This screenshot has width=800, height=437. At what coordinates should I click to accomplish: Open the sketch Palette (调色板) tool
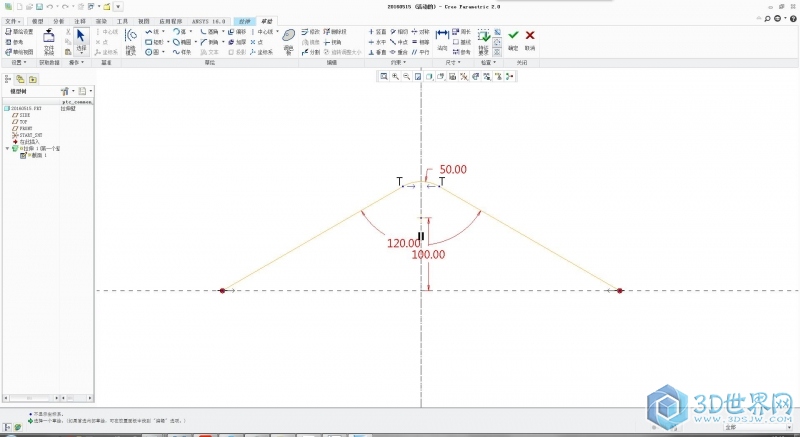pyautogui.click(x=288, y=41)
